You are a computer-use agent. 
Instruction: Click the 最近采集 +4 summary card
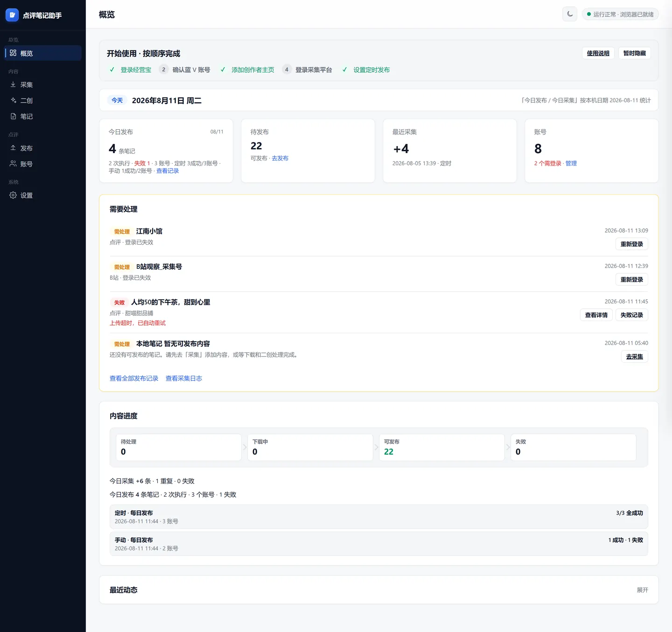[450, 151]
